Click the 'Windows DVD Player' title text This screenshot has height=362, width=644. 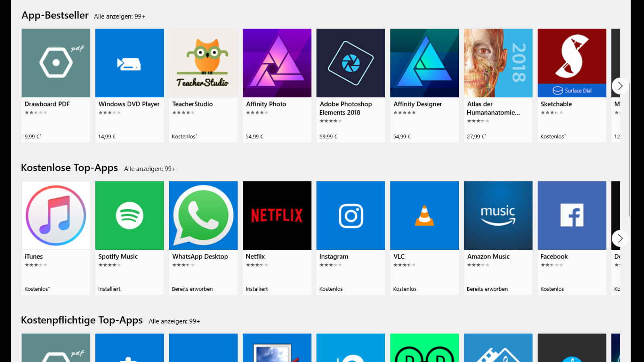click(129, 104)
